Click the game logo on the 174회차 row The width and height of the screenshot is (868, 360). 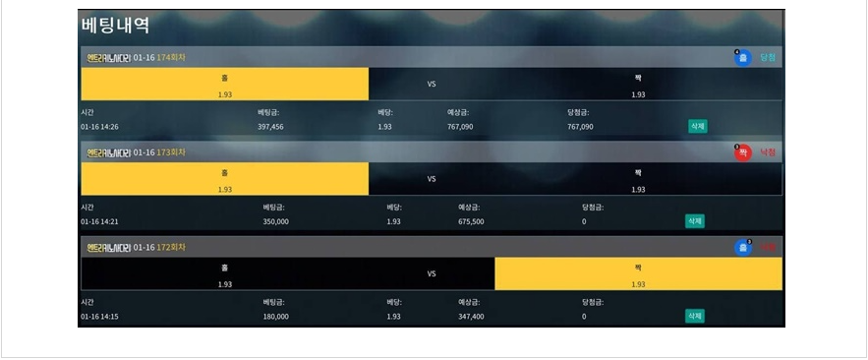click(x=108, y=58)
